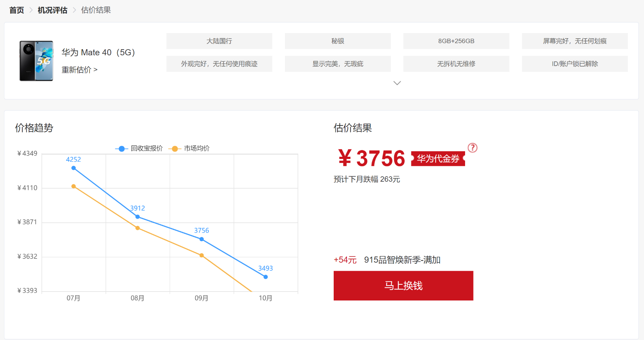Select ID/账户锁已解除 tag

coord(575,64)
